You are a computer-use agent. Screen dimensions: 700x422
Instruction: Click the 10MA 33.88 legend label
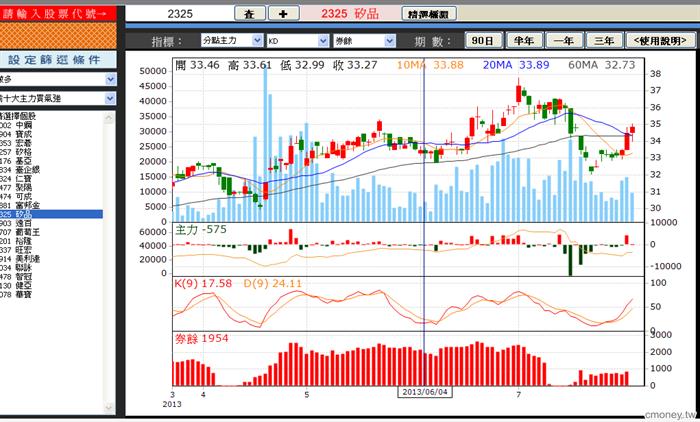coord(430,65)
